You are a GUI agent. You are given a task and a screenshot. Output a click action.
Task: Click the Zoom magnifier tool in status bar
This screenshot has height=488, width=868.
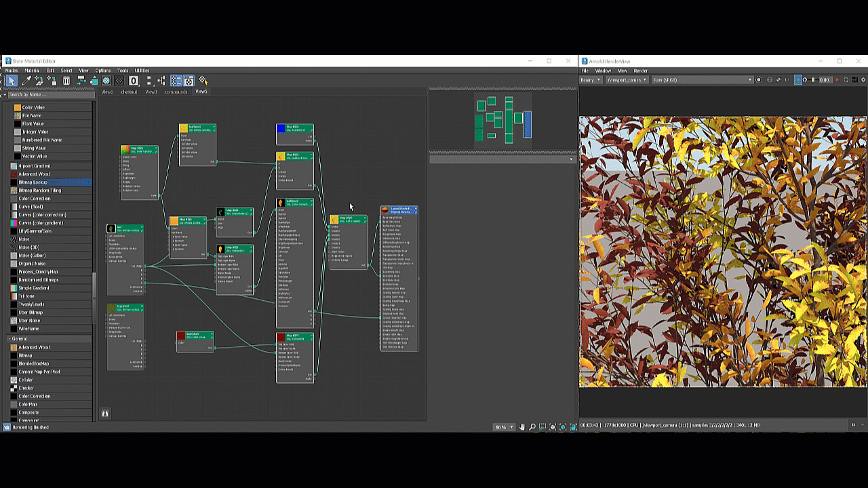pos(532,427)
